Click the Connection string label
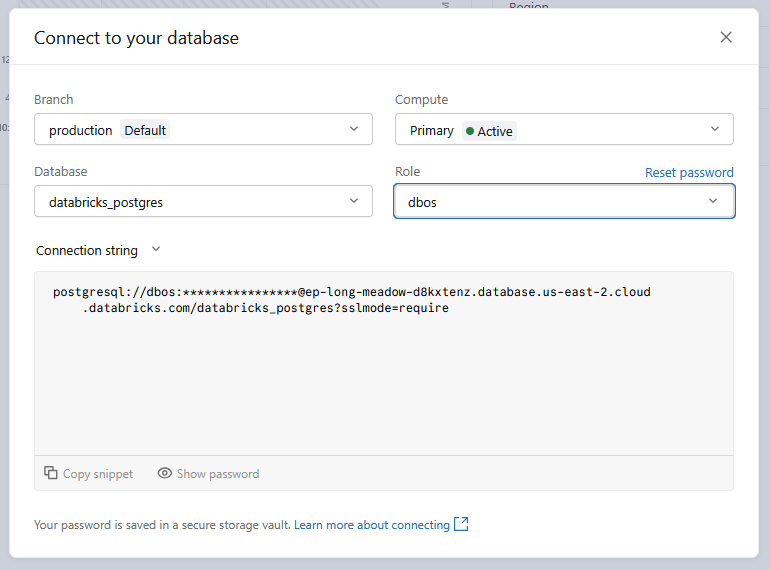Screen dimensions: 770x570 point(86,250)
